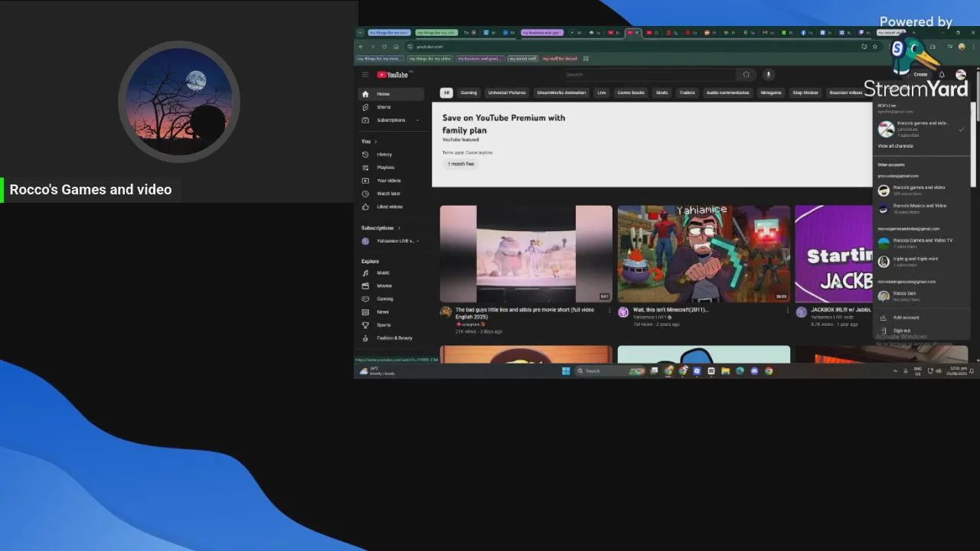Open the YouTube hamburger guide menu

coord(365,74)
